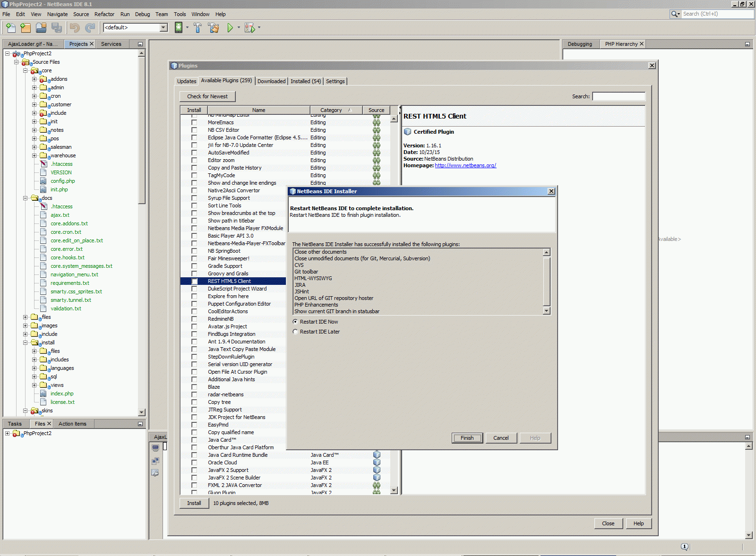Viewport: 756px width, 556px height.
Task: Click the down arrow of the project tree scrollbar
Action: click(x=141, y=412)
